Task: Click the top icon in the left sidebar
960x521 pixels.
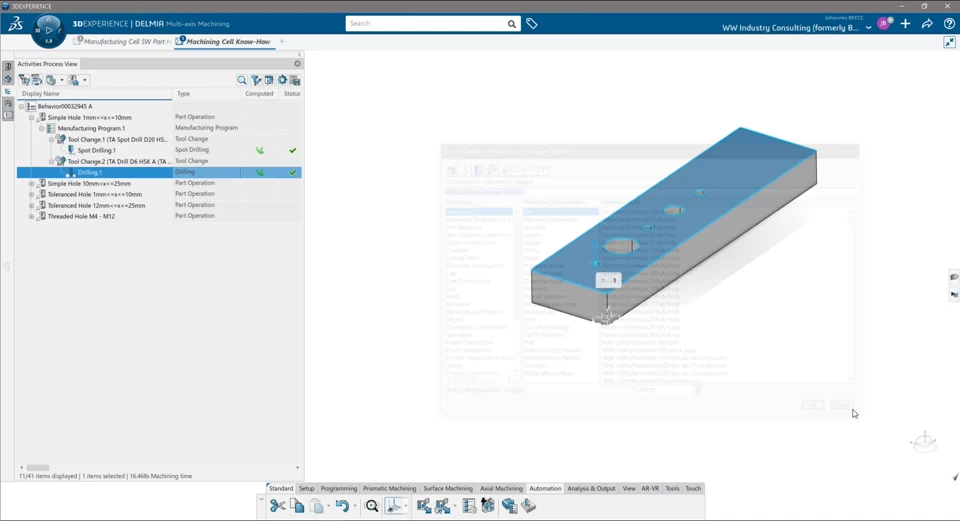Action: pyautogui.click(x=8, y=67)
